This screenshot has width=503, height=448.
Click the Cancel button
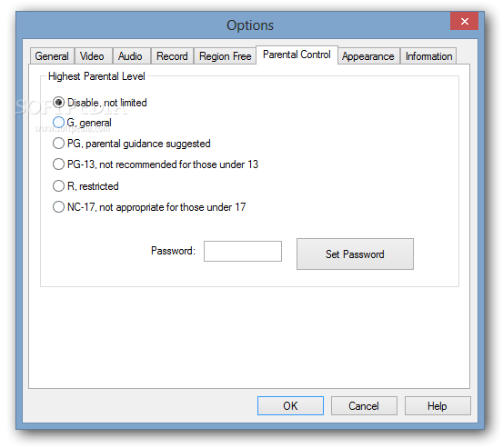coord(364,405)
